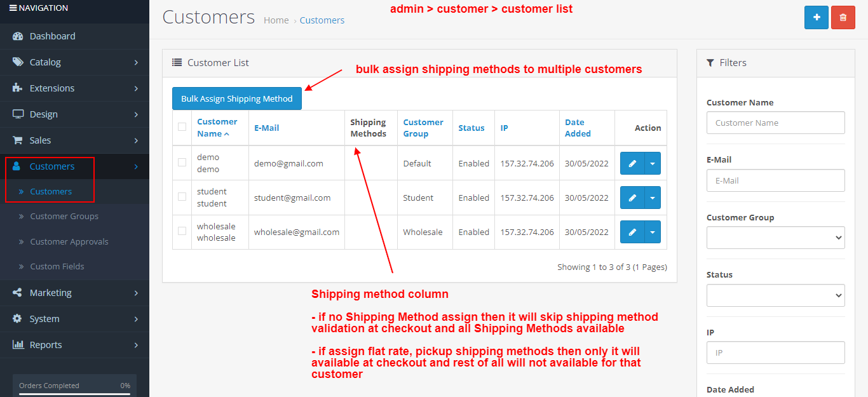The image size is (868, 397).
Task: Follow the Home breadcrumb link
Action: (276, 20)
